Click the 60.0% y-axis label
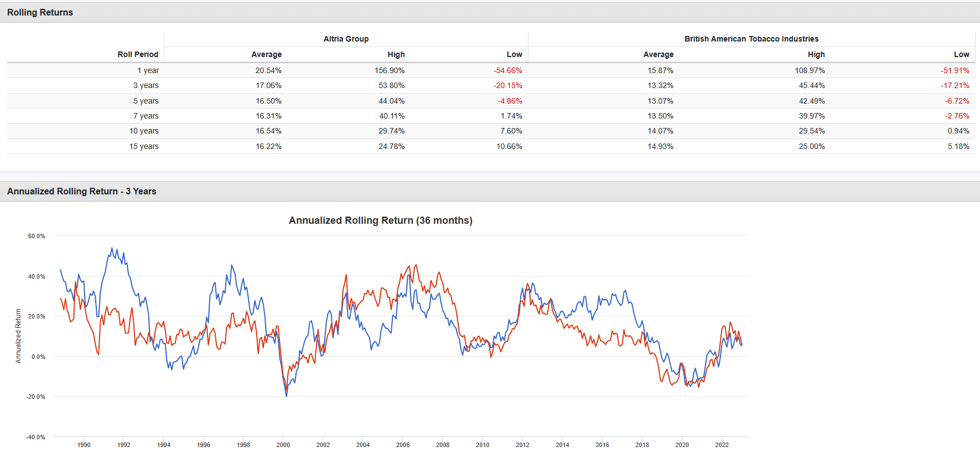This screenshot has width=980, height=452. click(37, 236)
